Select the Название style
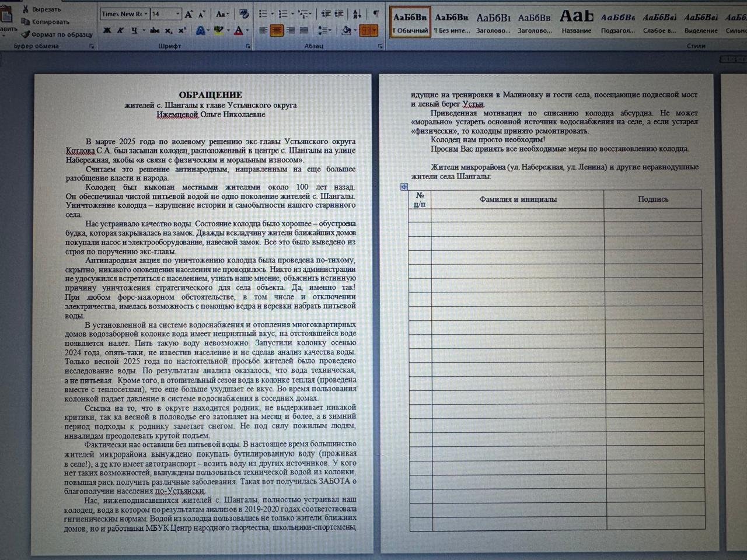The height and width of the screenshot is (560, 747). click(x=577, y=22)
